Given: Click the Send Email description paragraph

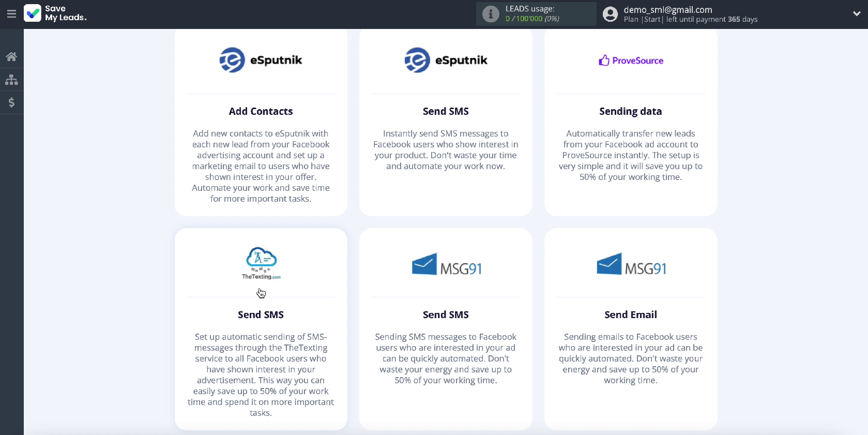Looking at the screenshot, I should (x=631, y=358).
